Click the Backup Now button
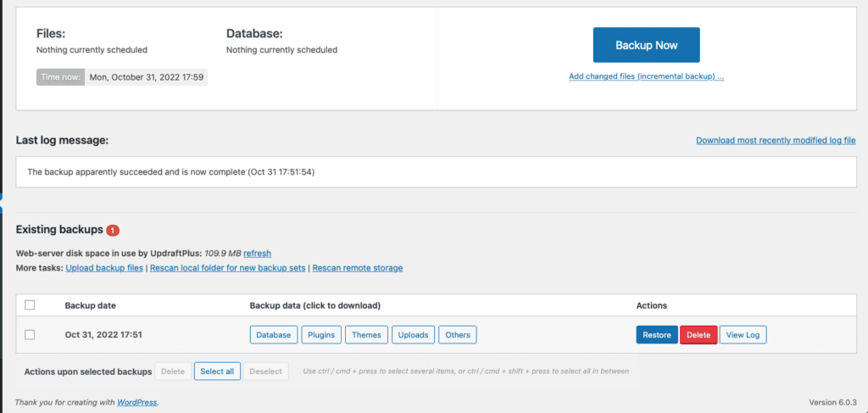Image resolution: width=868 pixels, height=413 pixels. pyautogui.click(x=646, y=45)
